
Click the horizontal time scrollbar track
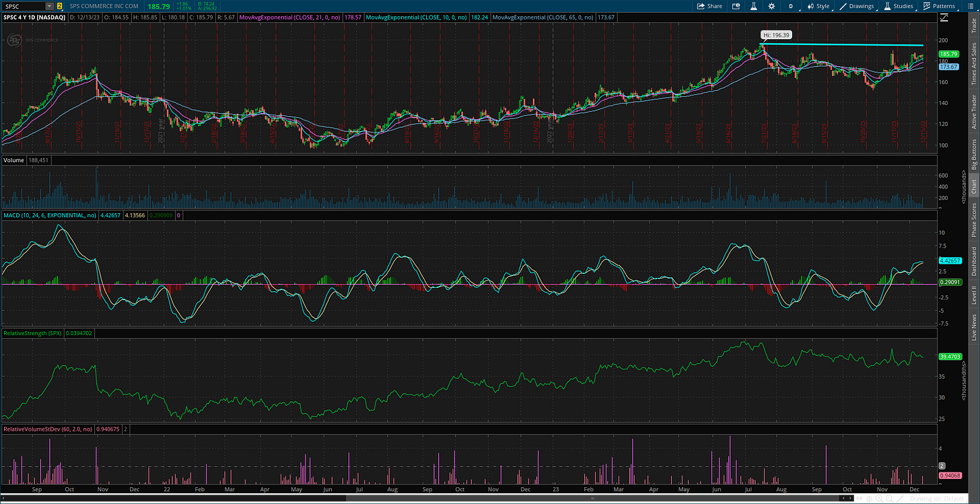pos(421,498)
